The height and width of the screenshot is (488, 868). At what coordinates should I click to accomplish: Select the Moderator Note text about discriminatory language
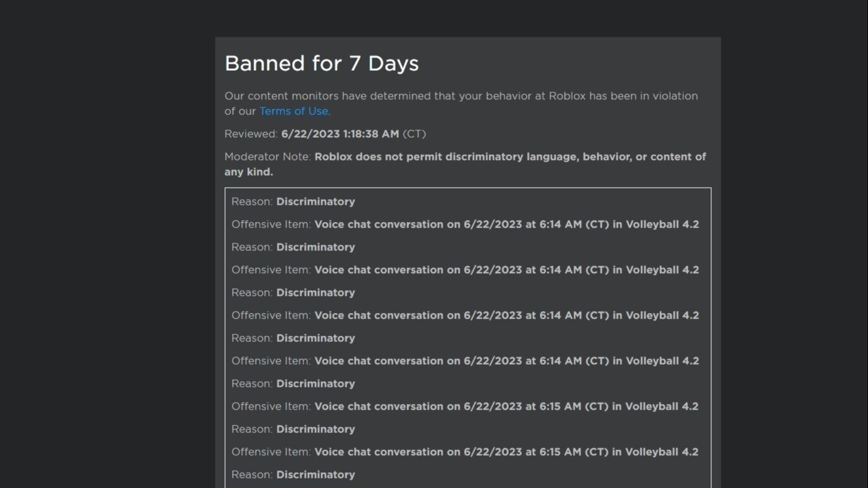[465, 164]
